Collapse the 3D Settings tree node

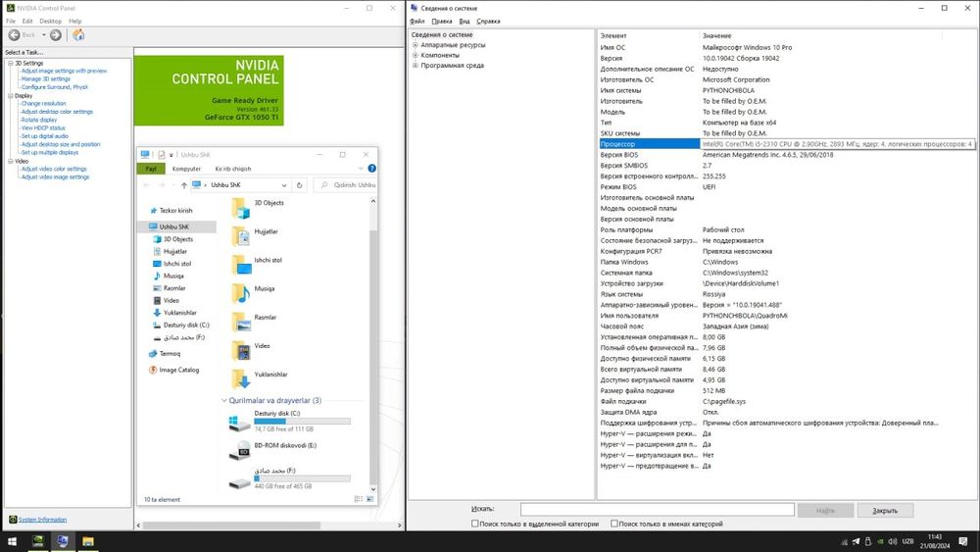pyautogui.click(x=11, y=63)
